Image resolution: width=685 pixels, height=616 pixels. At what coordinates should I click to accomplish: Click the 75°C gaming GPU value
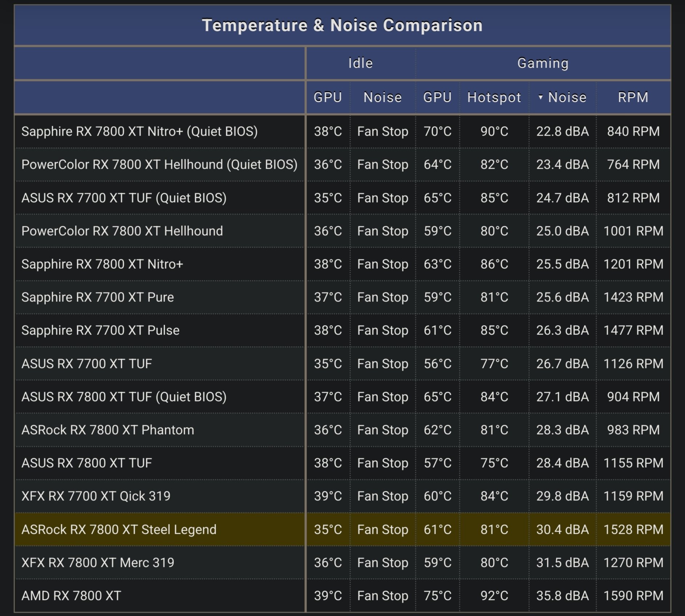(437, 596)
